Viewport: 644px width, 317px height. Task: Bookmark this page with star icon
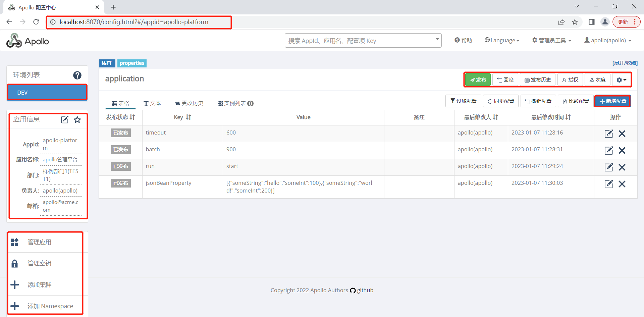click(575, 22)
